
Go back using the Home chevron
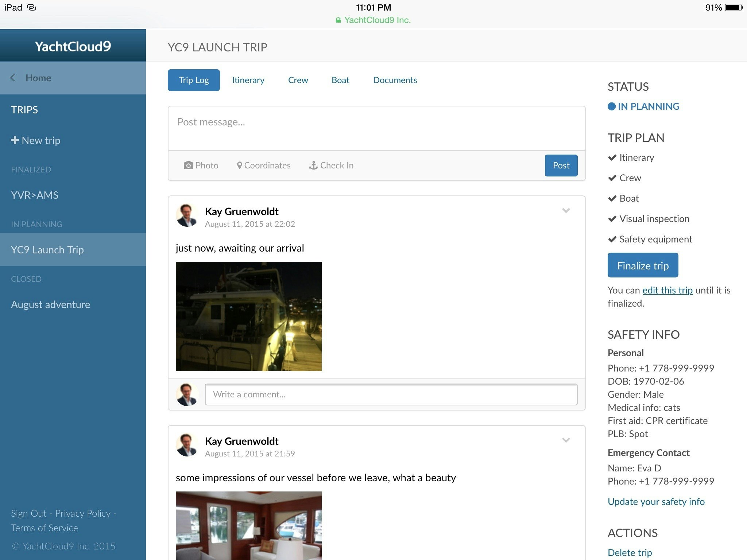(13, 78)
